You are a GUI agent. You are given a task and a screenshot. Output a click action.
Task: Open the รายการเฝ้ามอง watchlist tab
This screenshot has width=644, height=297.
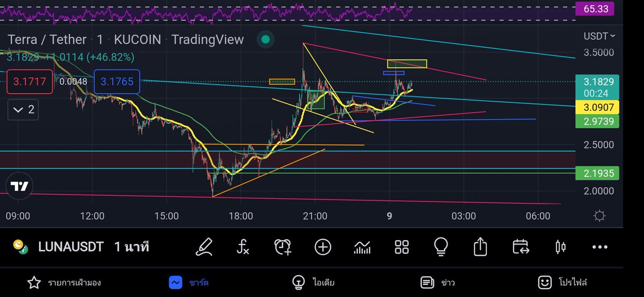[x=64, y=282]
